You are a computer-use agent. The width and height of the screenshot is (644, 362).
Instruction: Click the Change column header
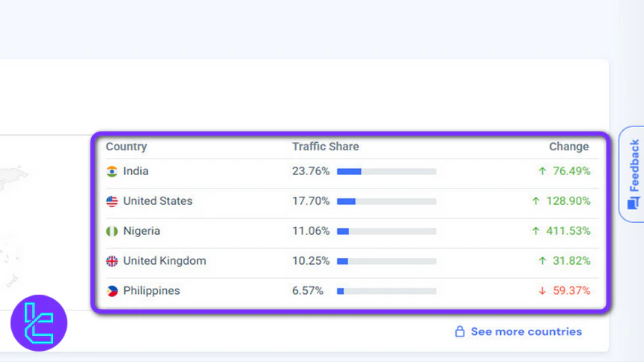569,147
